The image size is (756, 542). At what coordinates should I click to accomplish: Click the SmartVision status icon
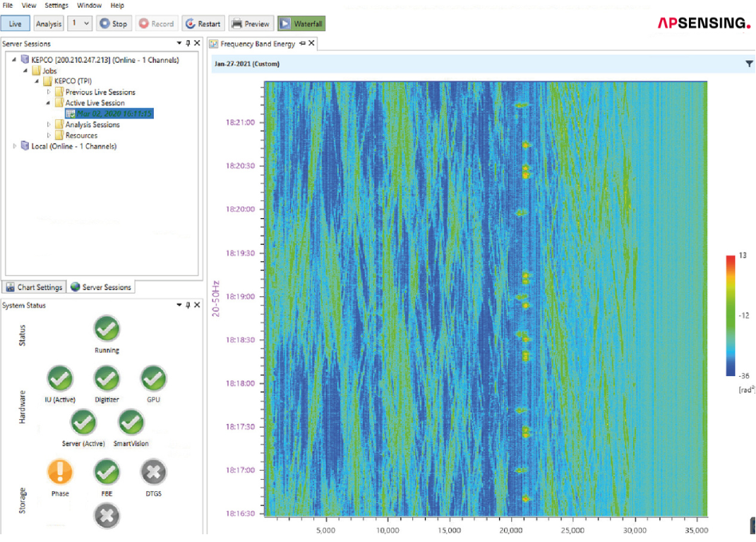131,423
